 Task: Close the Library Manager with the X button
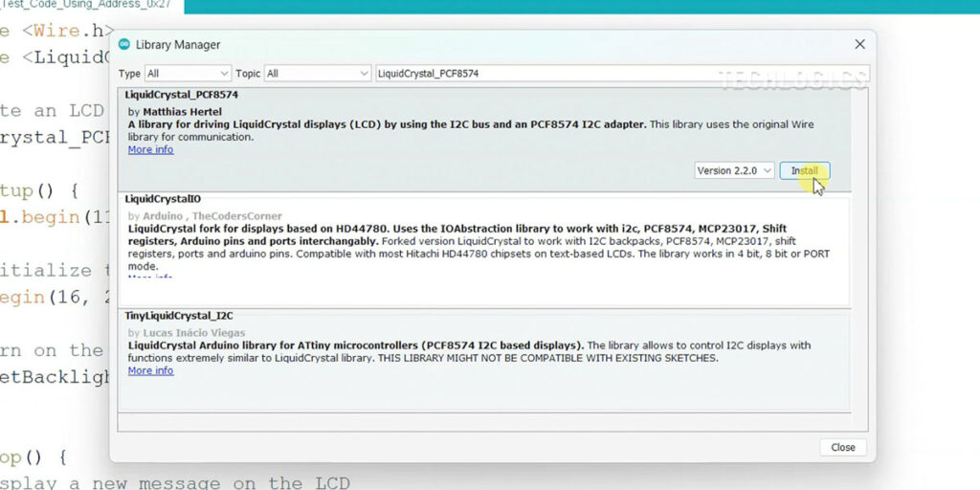pyautogui.click(x=859, y=44)
